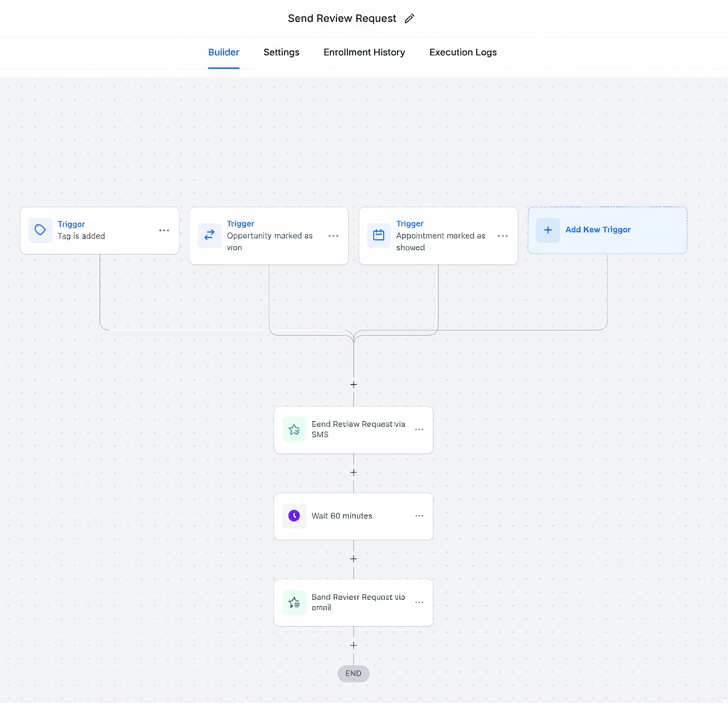Screen dimensions: 728x710
Task: Insert step just before END node
Action: tap(353, 645)
